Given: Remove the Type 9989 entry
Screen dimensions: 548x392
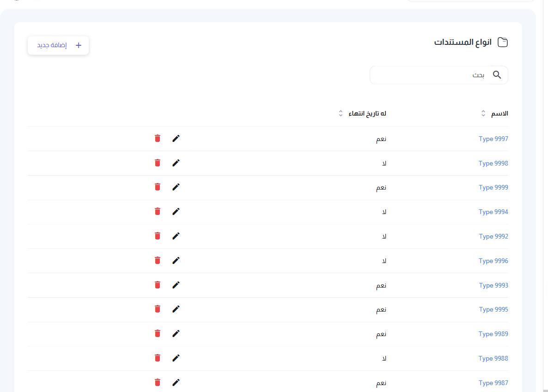Looking at the screenshot, I should tap(158, 334).
